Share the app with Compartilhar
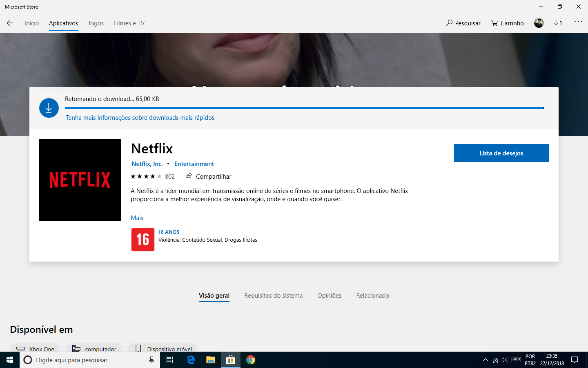588x368 pixels. pos(208,177)
